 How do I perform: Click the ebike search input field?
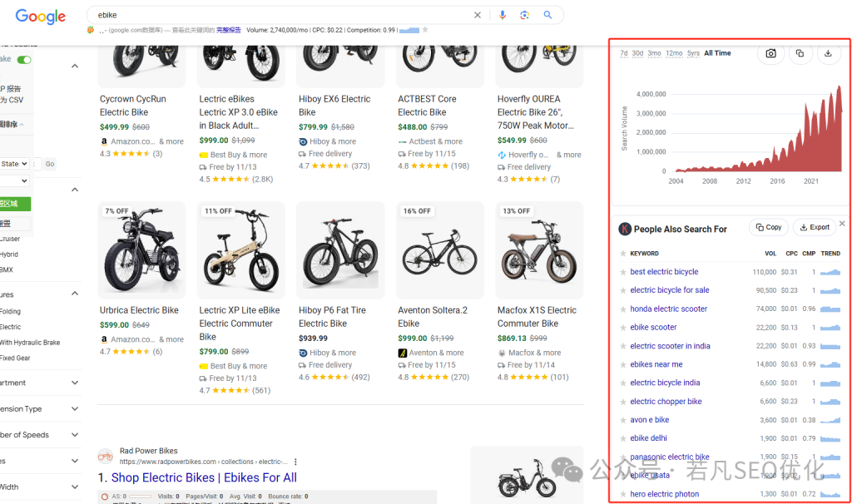[x=280, y=15]
